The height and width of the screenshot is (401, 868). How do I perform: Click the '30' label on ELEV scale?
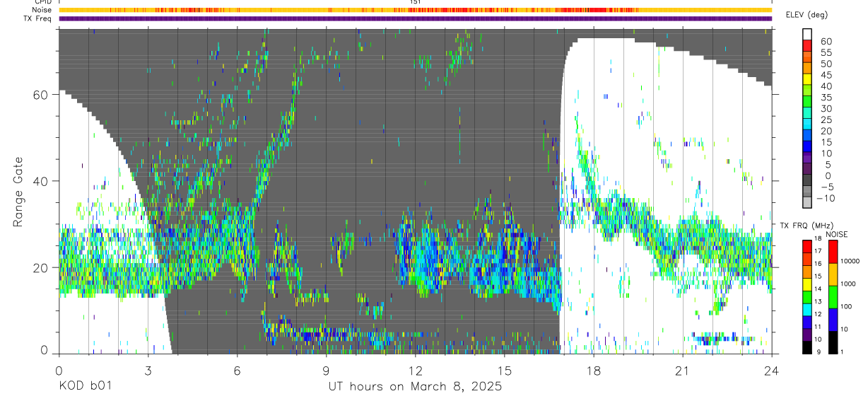pos(826,109)
